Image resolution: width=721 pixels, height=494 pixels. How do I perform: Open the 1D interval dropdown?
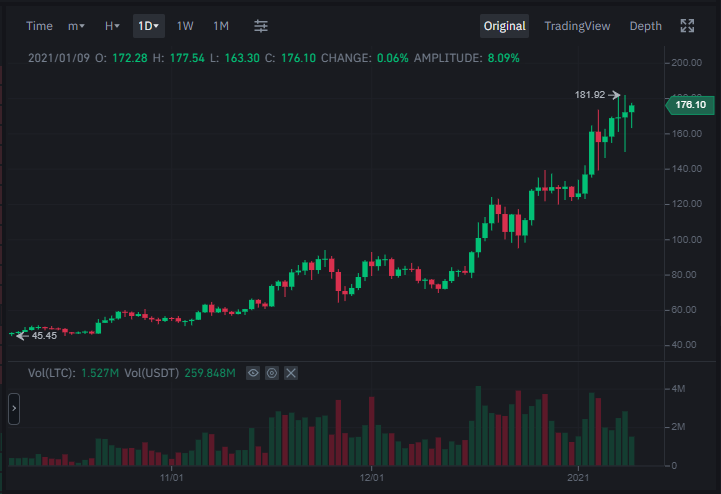[149, 26]
